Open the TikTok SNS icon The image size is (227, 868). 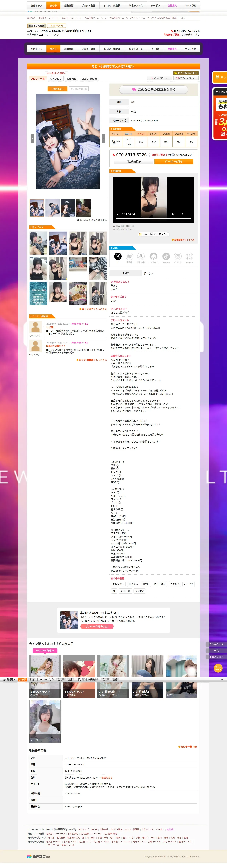pos(166,257)
